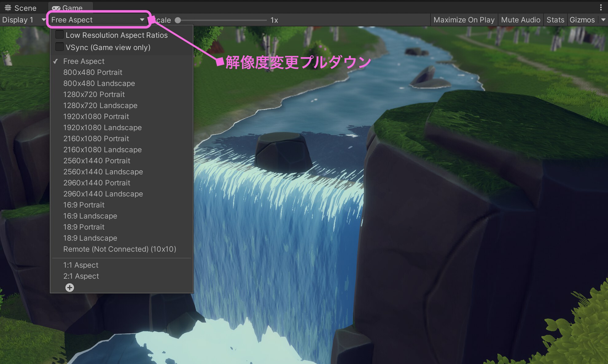The width and height of the screenshot is (608, 364).
Task: Switch to the Scene tab
Action: 21,8
